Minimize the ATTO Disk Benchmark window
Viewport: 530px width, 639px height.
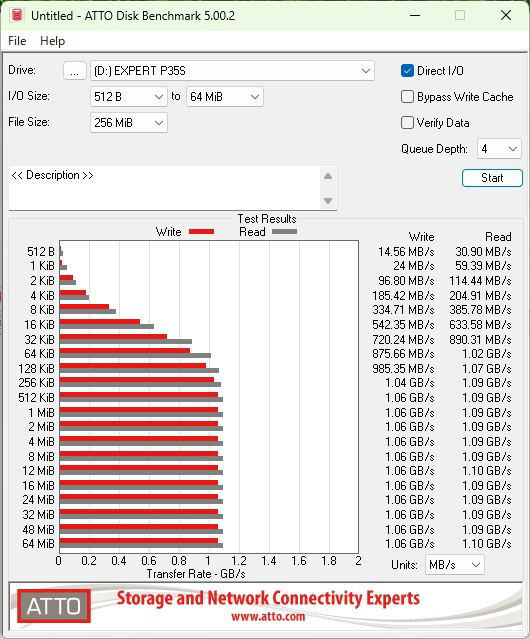[415, 15]
